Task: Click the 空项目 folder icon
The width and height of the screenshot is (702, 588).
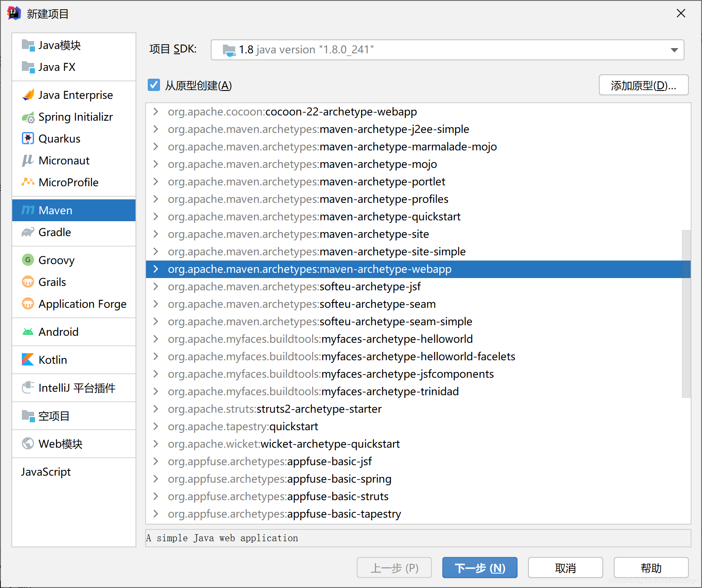Action: tap(28, 416)
